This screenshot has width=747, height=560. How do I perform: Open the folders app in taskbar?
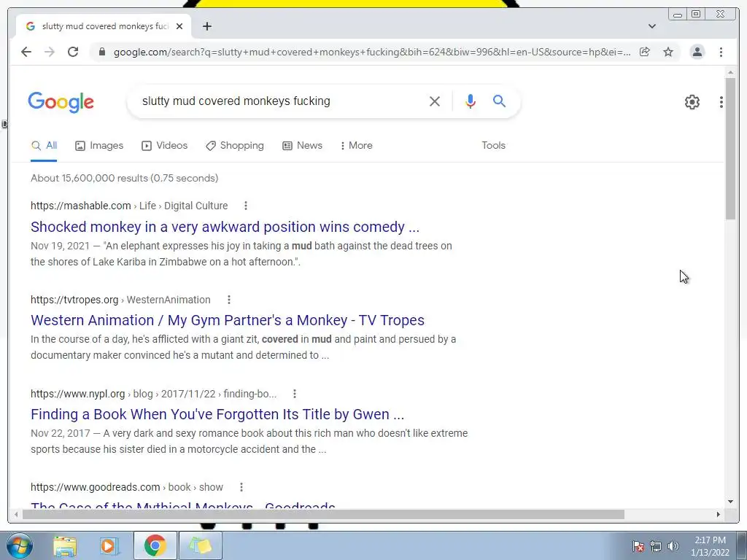pos(200,545)
